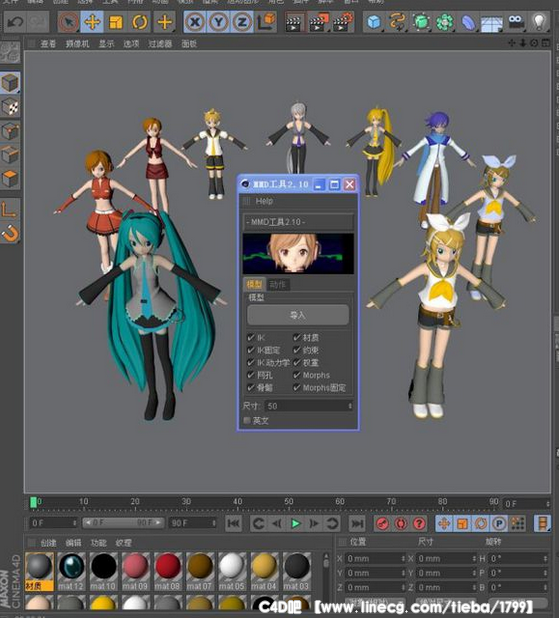
Task: Switch the coordinate system icon
Action: 266,21
